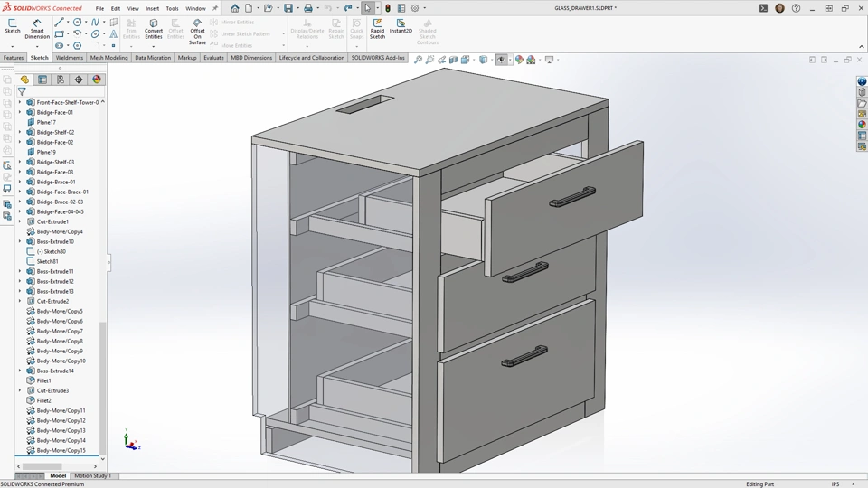Viewport: 868px width, 488px height.
Task: Click Zoom to Area icon
Action: pyautogui.click(x=430, y=60)
